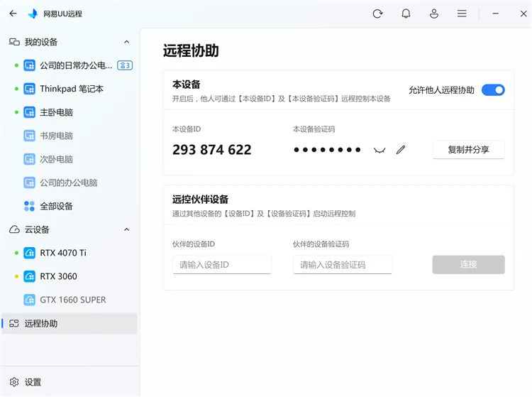532x397 pixels.
Task: Close the UU Remote window
Action: [x=523, y=13]
